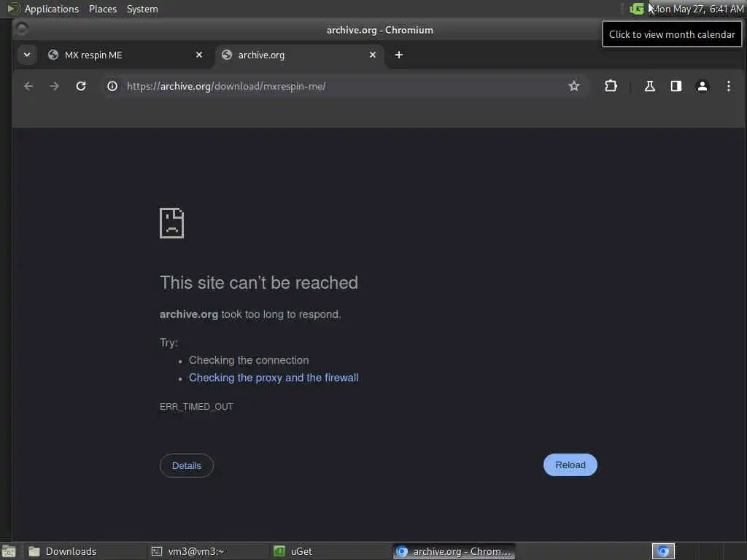Go back with the back arrow icon
This screenshot has height=560, width=747.
coord(28,86)
